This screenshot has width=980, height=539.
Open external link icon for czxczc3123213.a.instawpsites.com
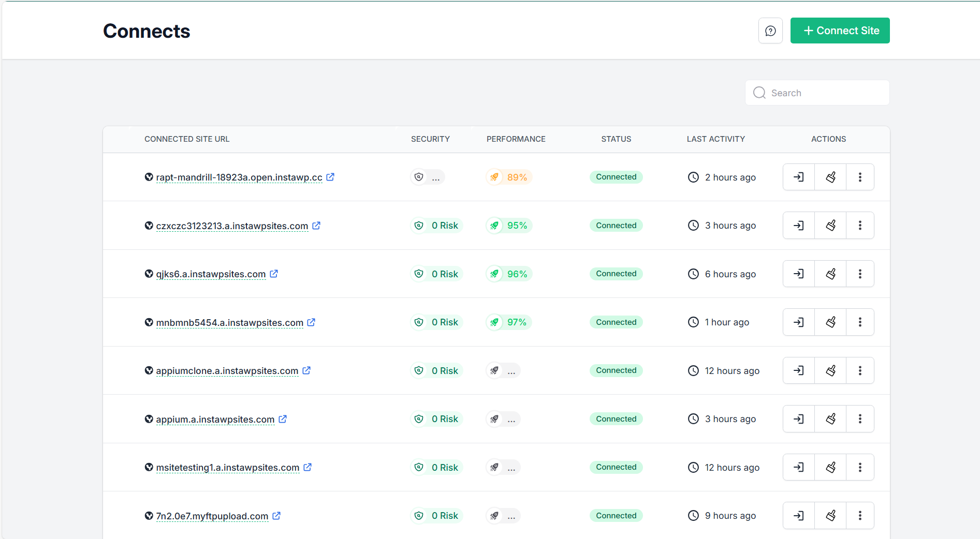click(x=316, y=226)
